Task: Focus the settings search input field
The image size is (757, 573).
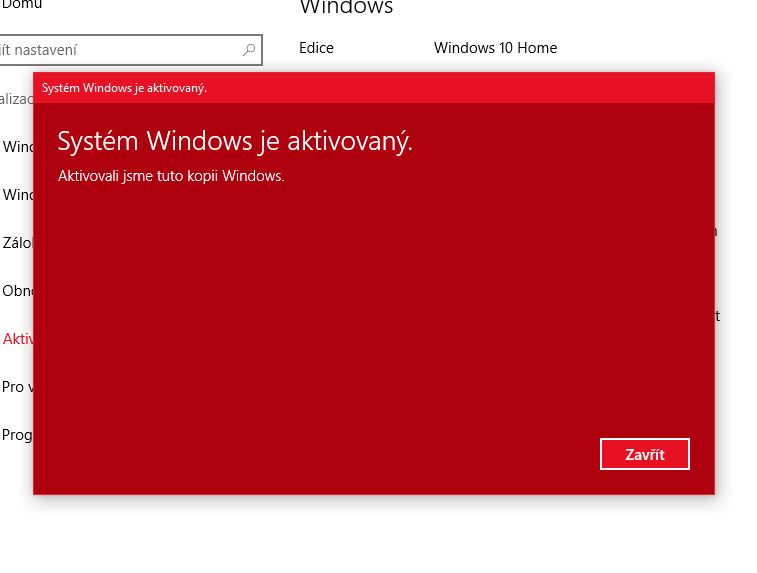Action: click(x=130, y=50)
